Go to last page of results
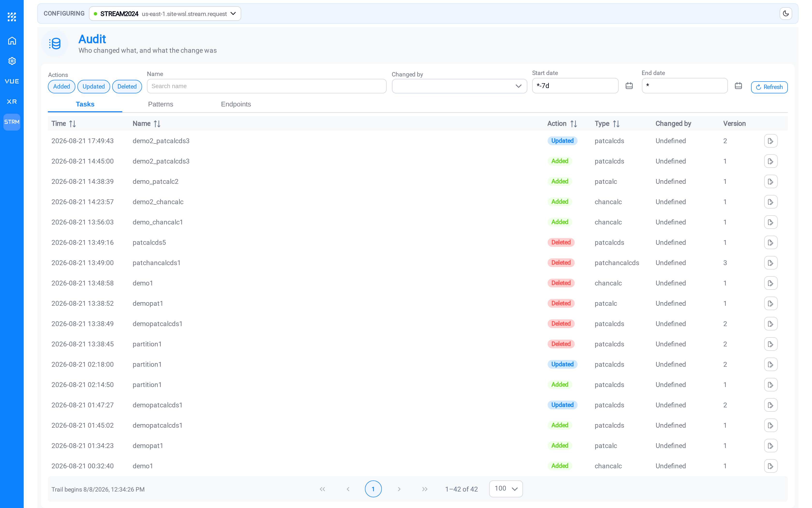The image size is (812, 508). click(x=425, y=489)
